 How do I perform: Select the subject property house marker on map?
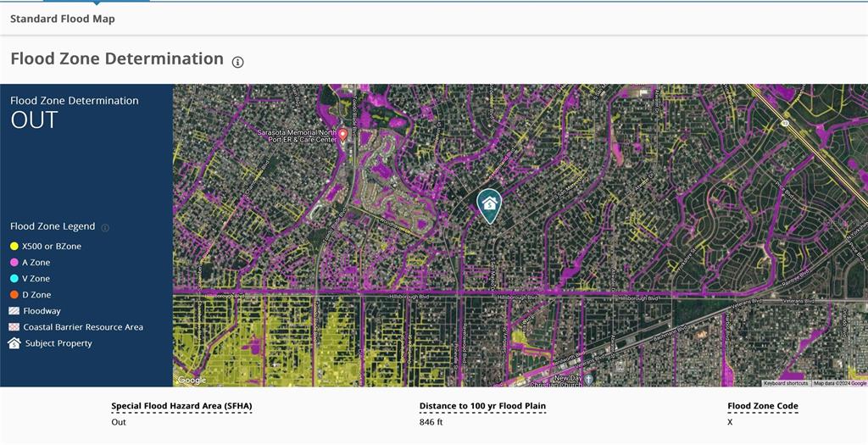click(x=488, y=204)
